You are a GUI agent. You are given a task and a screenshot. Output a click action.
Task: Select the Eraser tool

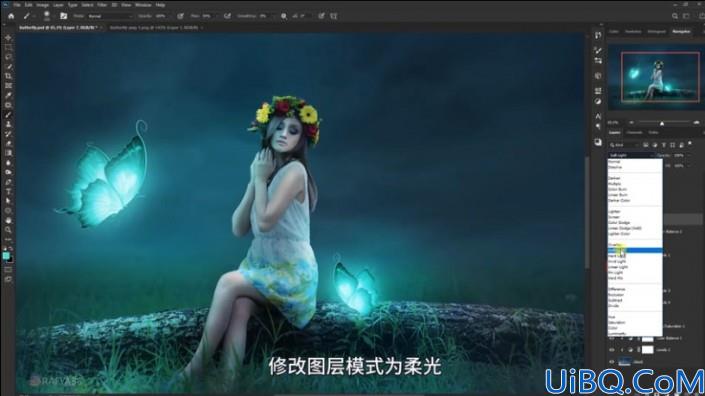(8, 144)
